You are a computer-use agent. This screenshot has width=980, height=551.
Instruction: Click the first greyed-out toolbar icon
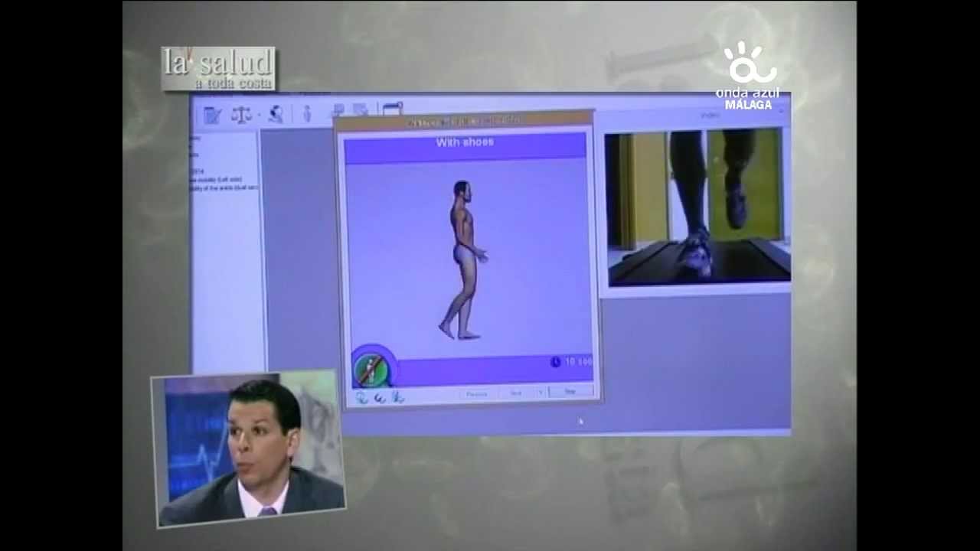[x=338, y=110]
